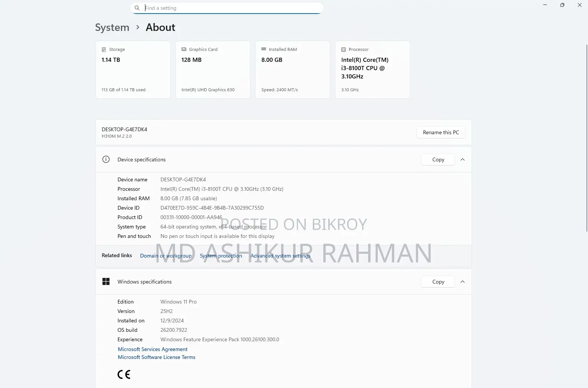This screenshot has width=588, height=388.
Task: Collapse the Device specifications section
Action: coord(463,159)
